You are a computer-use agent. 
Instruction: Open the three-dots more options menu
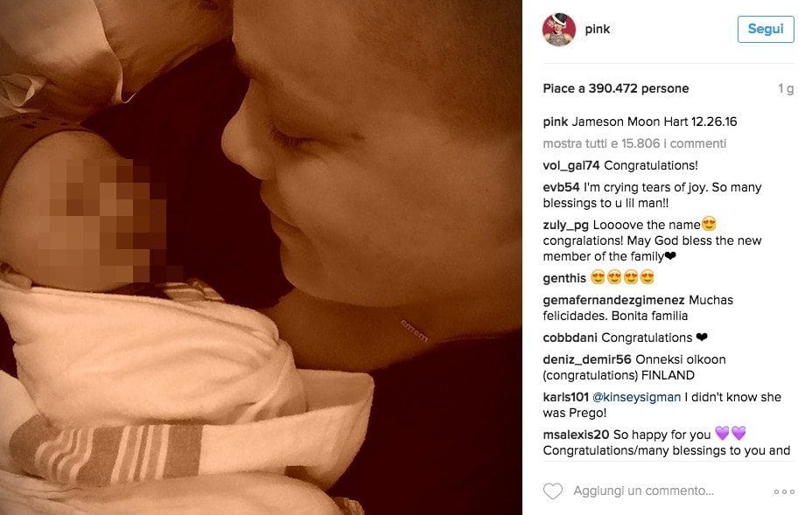click(784, 491)
